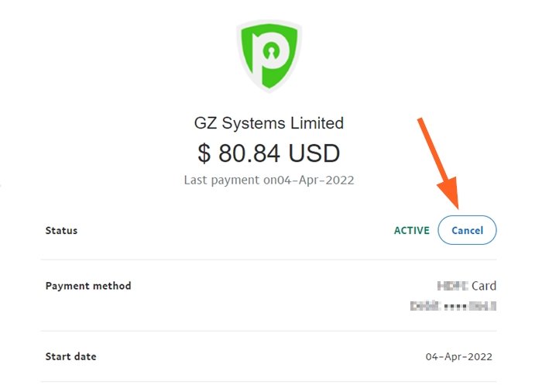This screenshot has height=392, width=542.
Task: Click the divider line below the Status row
Action: (x=269, y=260)
